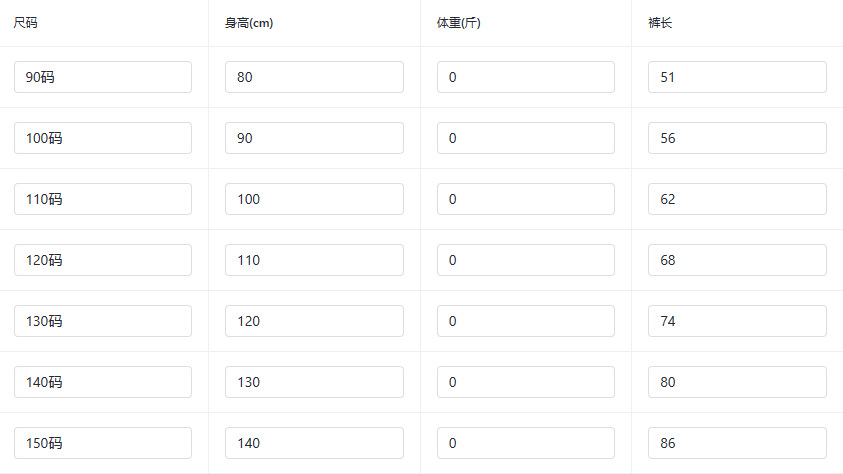This screenshot has width=843, height=474.
Task: Click the 裤长 column header
Action: click(x=659, y=23)
